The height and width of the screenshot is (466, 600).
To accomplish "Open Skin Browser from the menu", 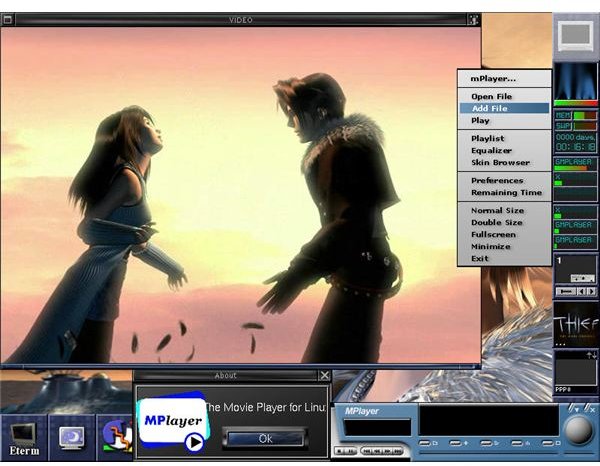I will point(501,162).
